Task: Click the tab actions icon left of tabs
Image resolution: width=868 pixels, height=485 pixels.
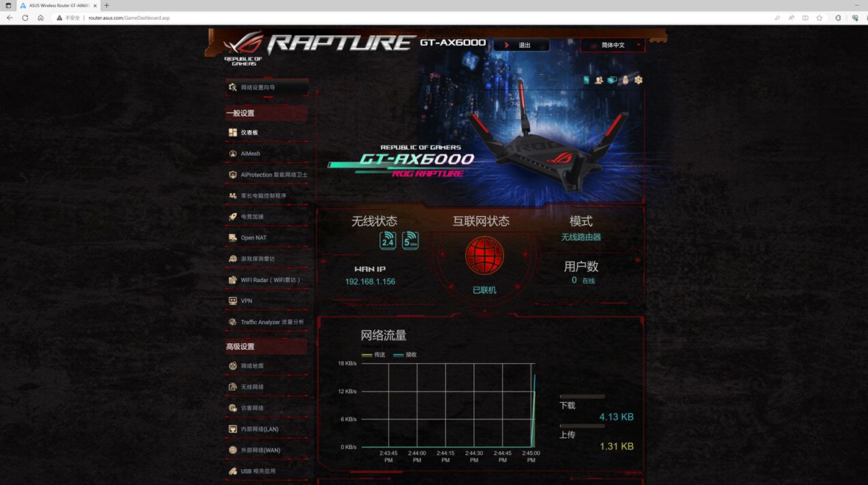Action: [8, 6]
